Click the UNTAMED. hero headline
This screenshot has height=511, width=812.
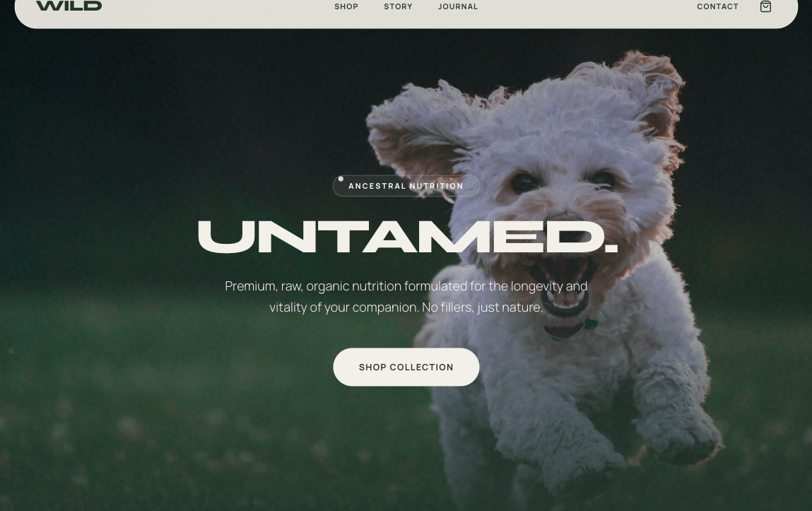pos(408,237)
